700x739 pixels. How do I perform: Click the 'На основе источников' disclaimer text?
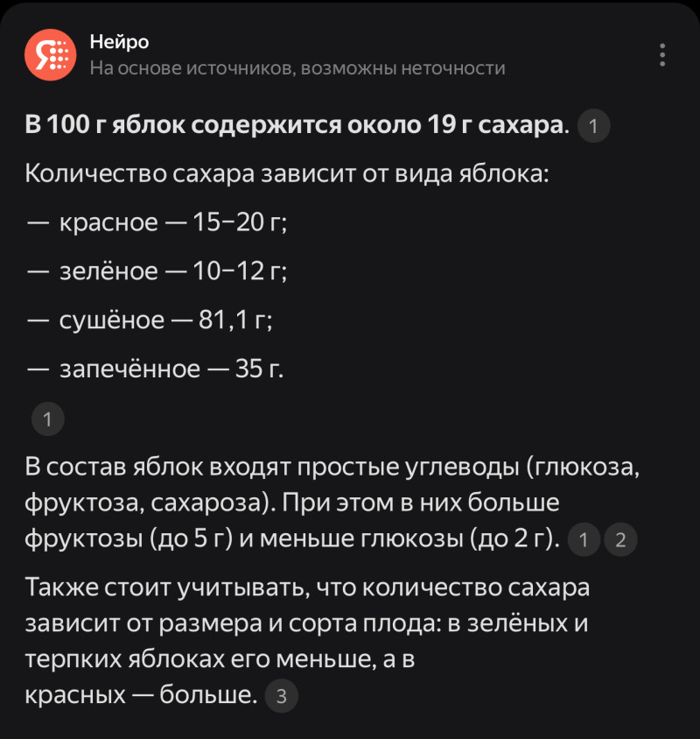tap(297, 68)
